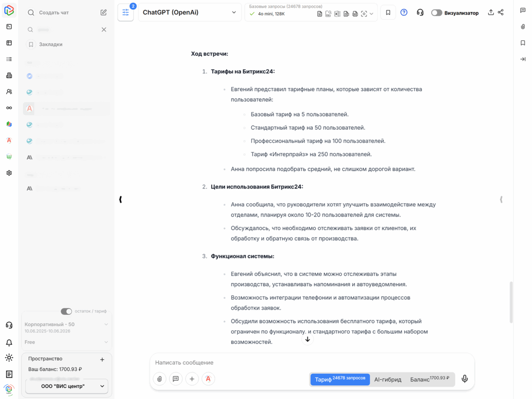532x399 pixels.
Task: Click the Написать сообщение message field
Action: tap(312, 363)
